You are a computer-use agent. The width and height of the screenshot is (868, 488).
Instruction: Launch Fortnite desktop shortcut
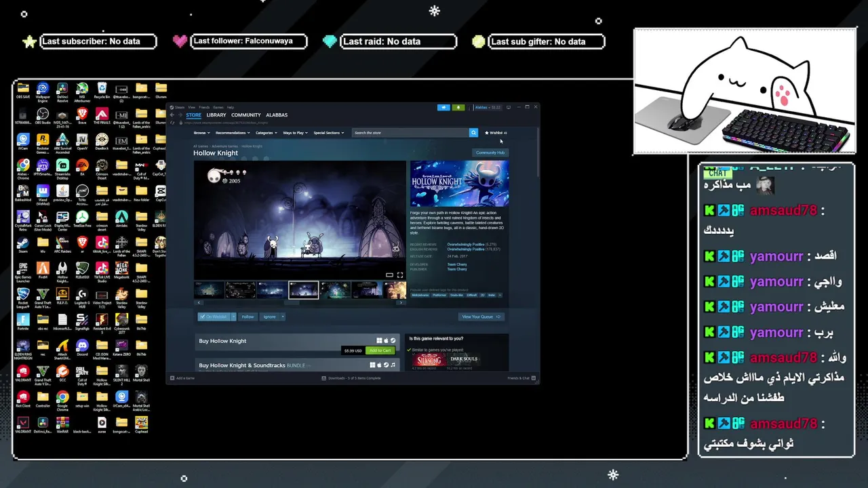[23, 323]
